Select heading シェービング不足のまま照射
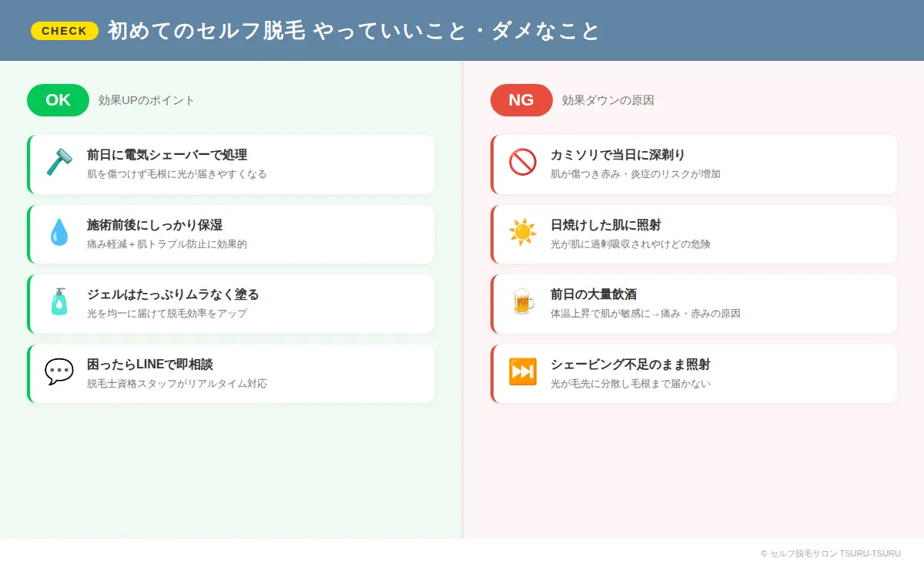The height and width of the screenshot is (578, 924). point(630,365)
